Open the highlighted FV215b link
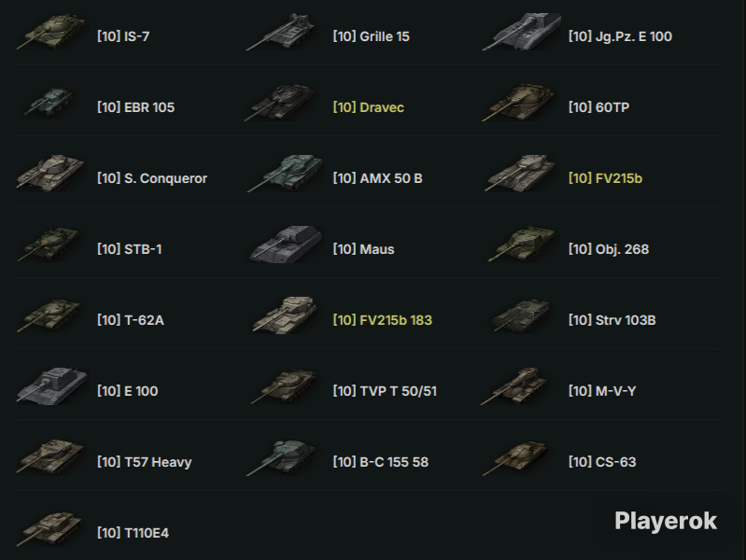The image size is (746, 560). coord(605,178)
